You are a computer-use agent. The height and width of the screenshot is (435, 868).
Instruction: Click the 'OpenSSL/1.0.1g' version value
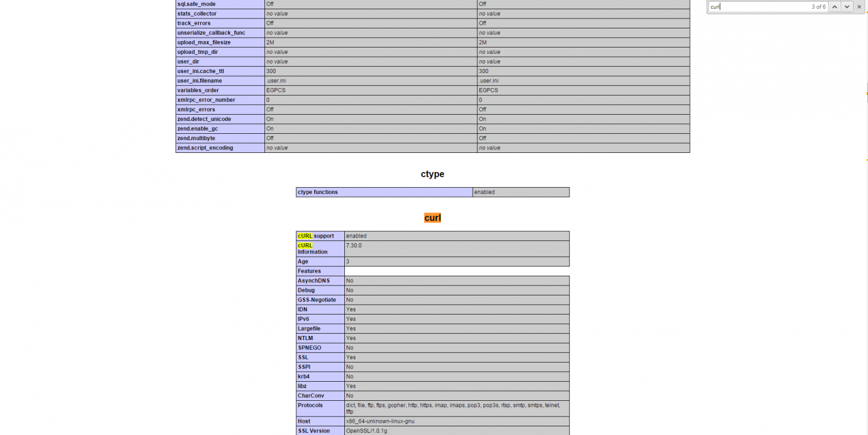367,430
